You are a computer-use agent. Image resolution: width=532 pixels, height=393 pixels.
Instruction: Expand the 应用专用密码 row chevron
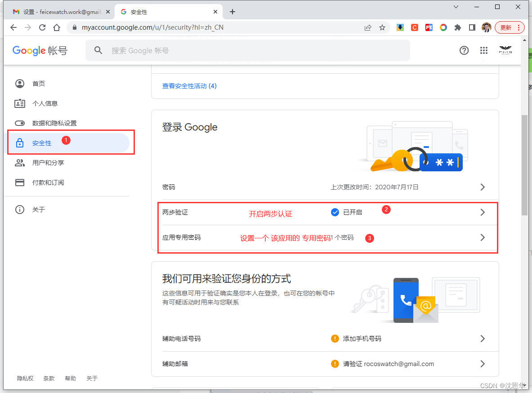pyautogui.click(x=483, y=237)
